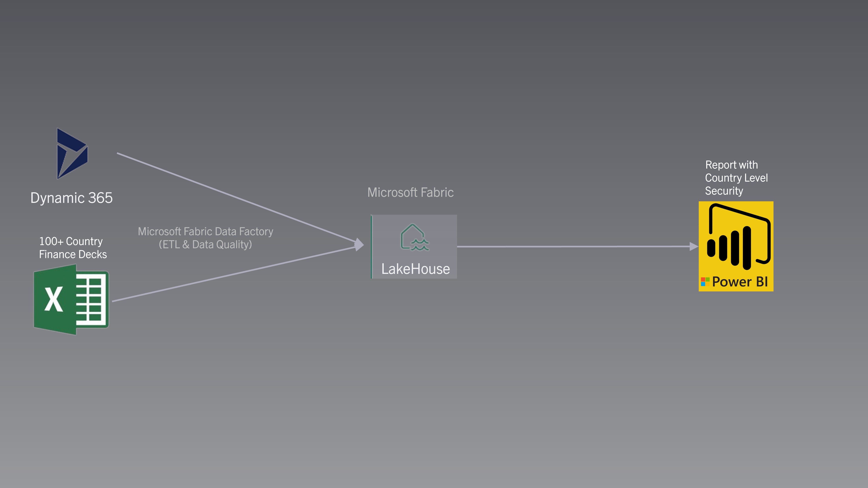Click the Excel spreadsheet icon
The image size is (868, 488).
tap(71, 299)
